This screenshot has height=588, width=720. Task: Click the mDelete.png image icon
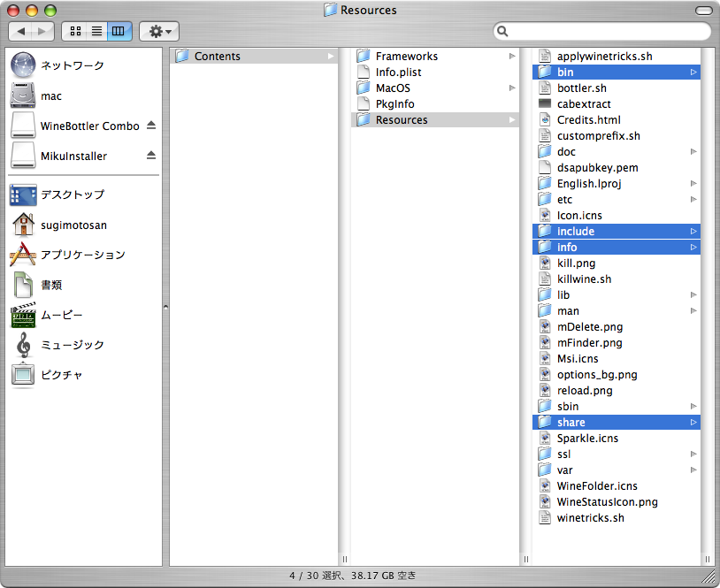545,327
